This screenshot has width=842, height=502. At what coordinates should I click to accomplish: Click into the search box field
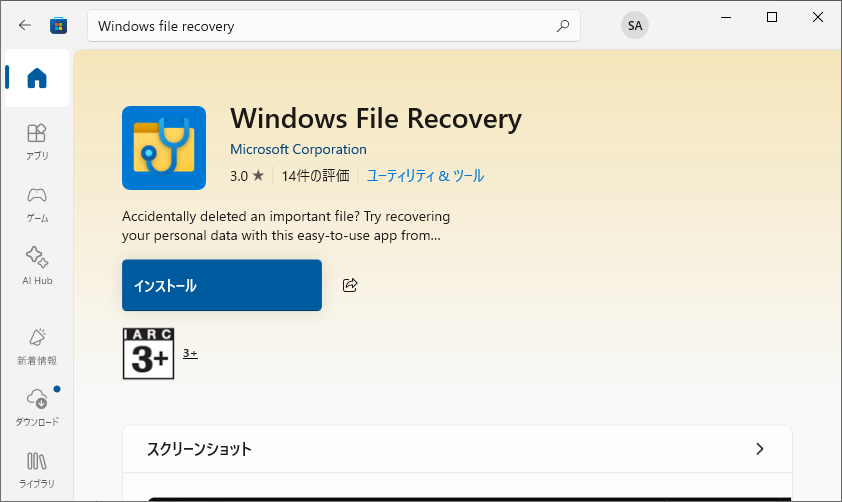pyautogui.click(x=333, y=26)
